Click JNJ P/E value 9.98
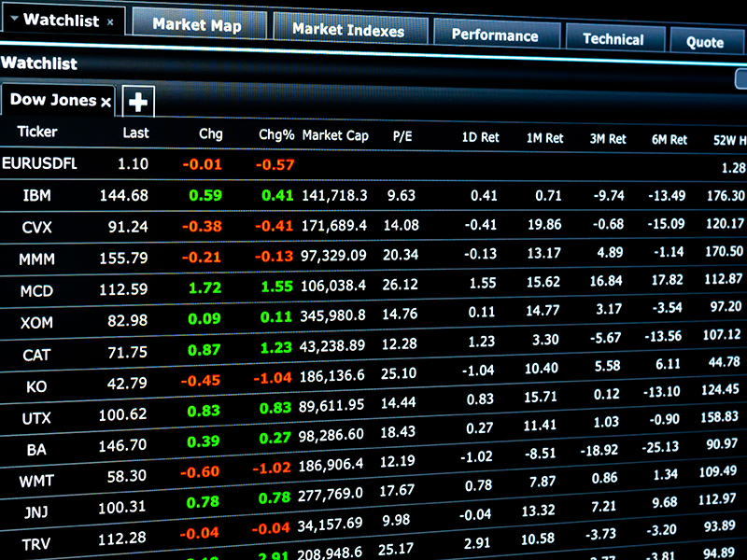 point(396,520)
